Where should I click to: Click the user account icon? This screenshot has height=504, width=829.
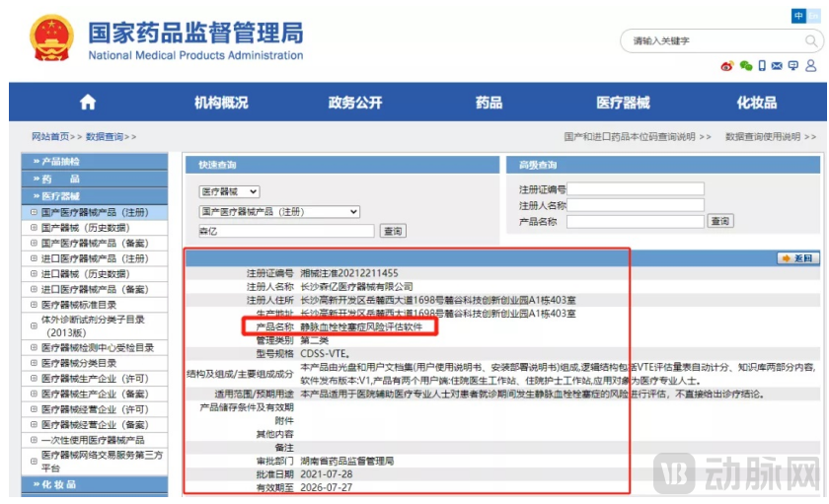[x=809, y=66]
